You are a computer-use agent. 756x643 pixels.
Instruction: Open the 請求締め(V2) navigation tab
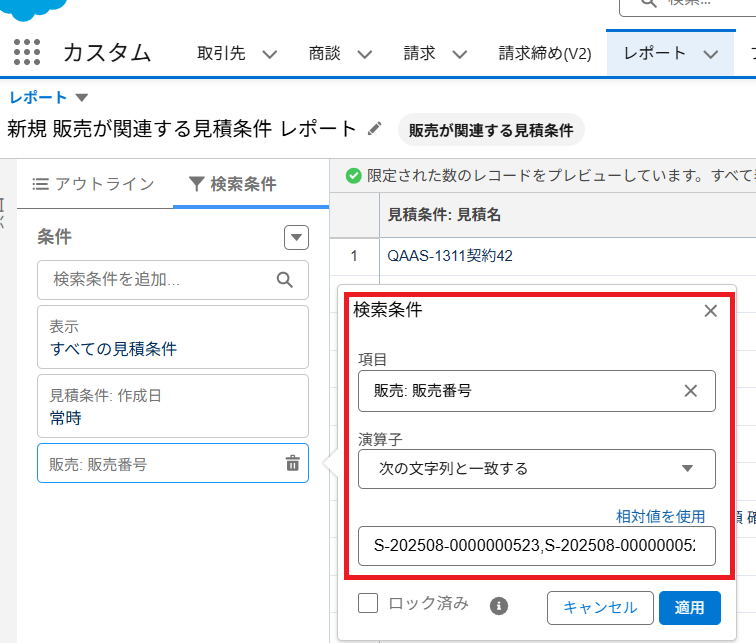545,53
